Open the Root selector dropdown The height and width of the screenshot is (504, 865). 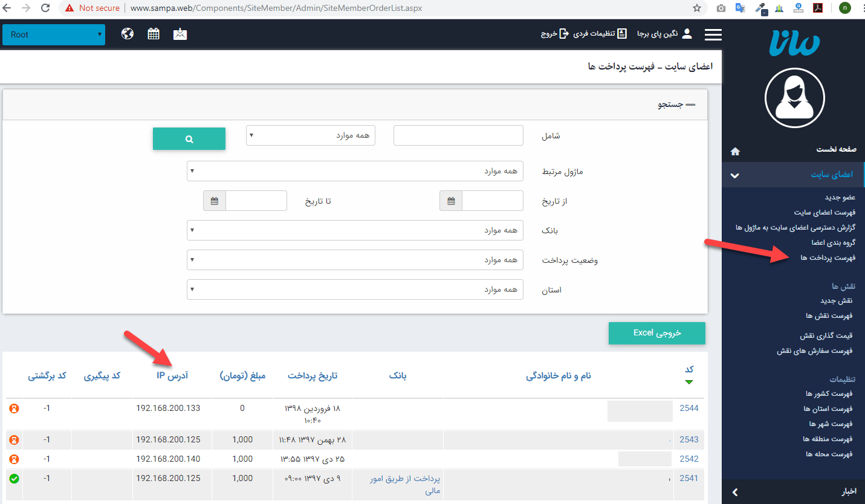coord(53,34)
